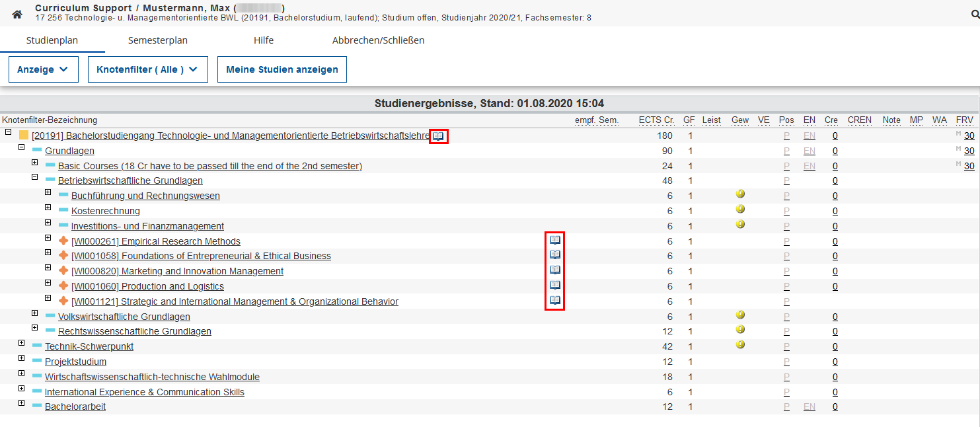Image resolution: width=980 pixels, height=427 pixels.
Task: Click yellow info icon in Kostenrechnung row
Action: coord(740,210)
